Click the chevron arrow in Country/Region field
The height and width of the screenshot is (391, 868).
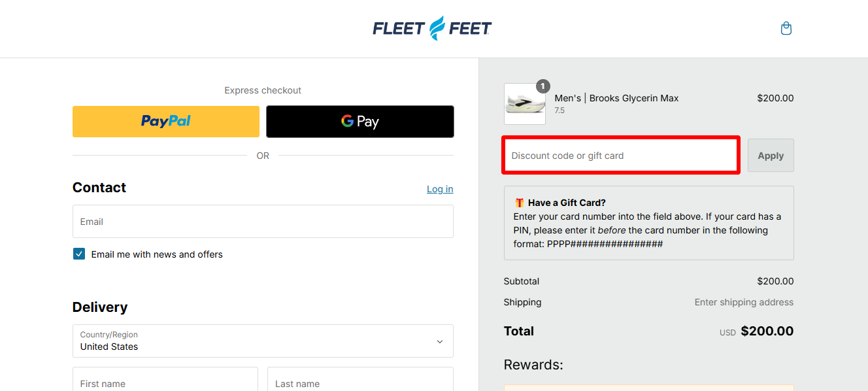tap(440, 341)
